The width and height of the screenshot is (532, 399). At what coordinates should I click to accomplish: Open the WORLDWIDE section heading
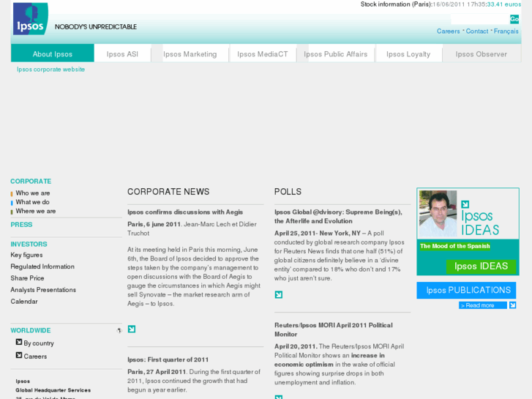pyautogui.click(x=31, y=330)
